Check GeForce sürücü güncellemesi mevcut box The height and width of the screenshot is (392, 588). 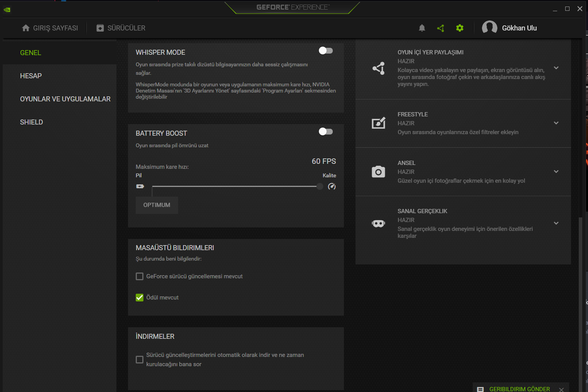pyautogui.click(x=140, y=276)
